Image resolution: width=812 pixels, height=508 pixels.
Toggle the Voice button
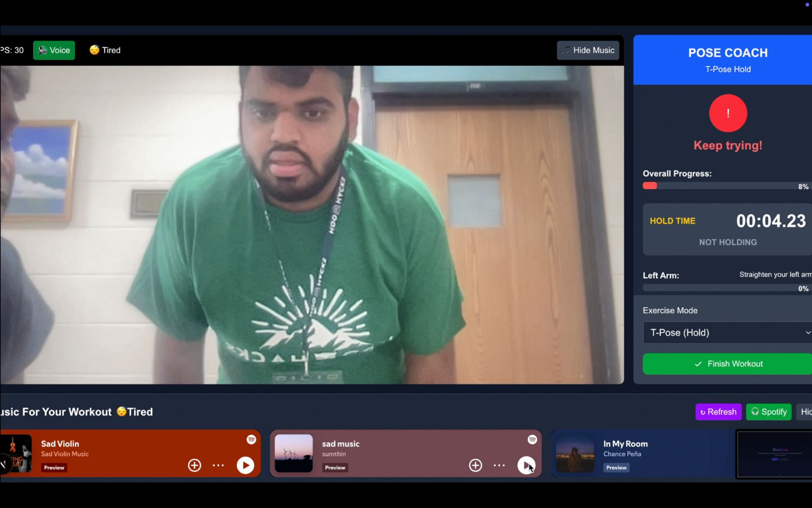54,50
